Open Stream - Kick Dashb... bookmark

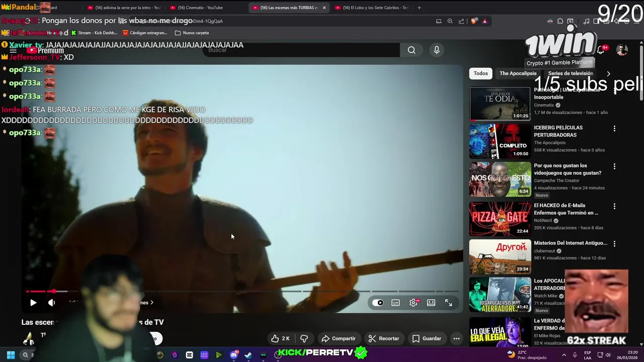[x=94, y=33]
